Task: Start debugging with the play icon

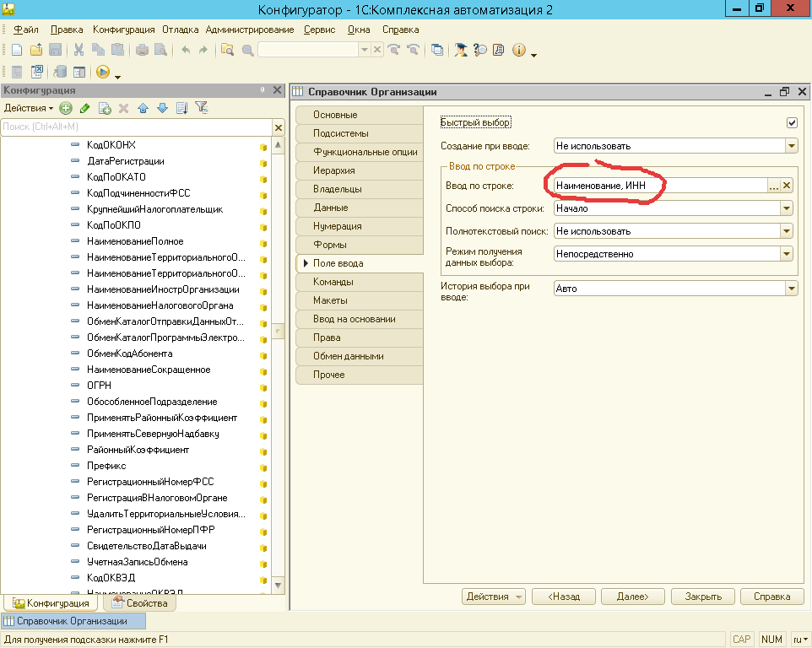Action: click(x=103, y=73)
